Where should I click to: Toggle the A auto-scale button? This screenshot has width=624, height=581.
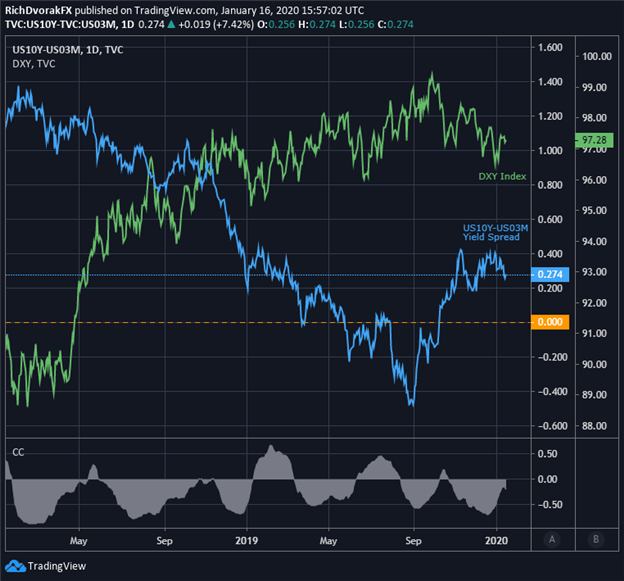pos(552,539)
